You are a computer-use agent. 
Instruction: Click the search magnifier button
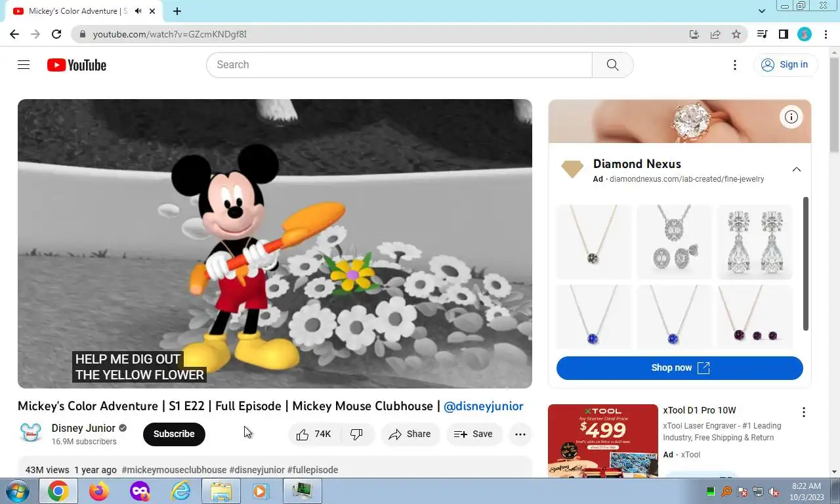pyautogui.click(x=612, y=65)
